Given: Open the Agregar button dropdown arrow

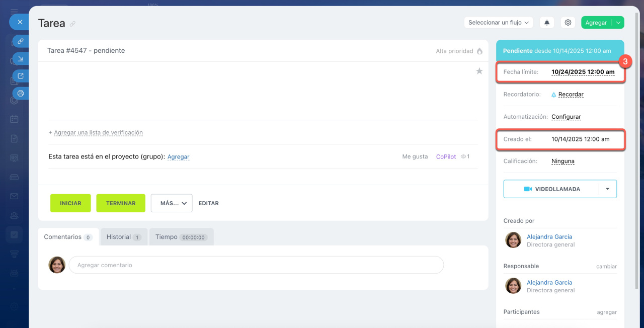Looking at the screenshot, I should pyautogui.click(x=618, y=23).
